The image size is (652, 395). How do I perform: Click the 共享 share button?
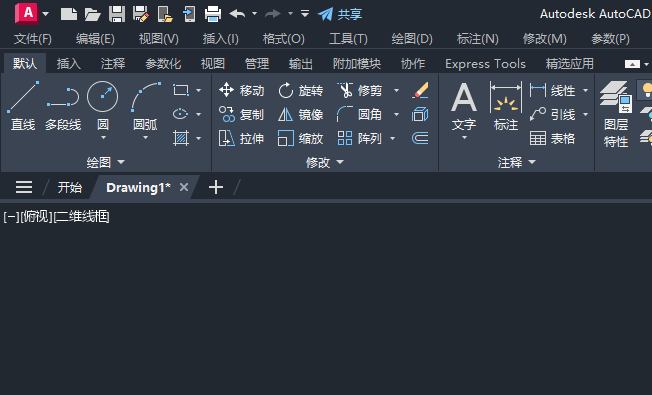pyautogui.click(x=340, y=14)
